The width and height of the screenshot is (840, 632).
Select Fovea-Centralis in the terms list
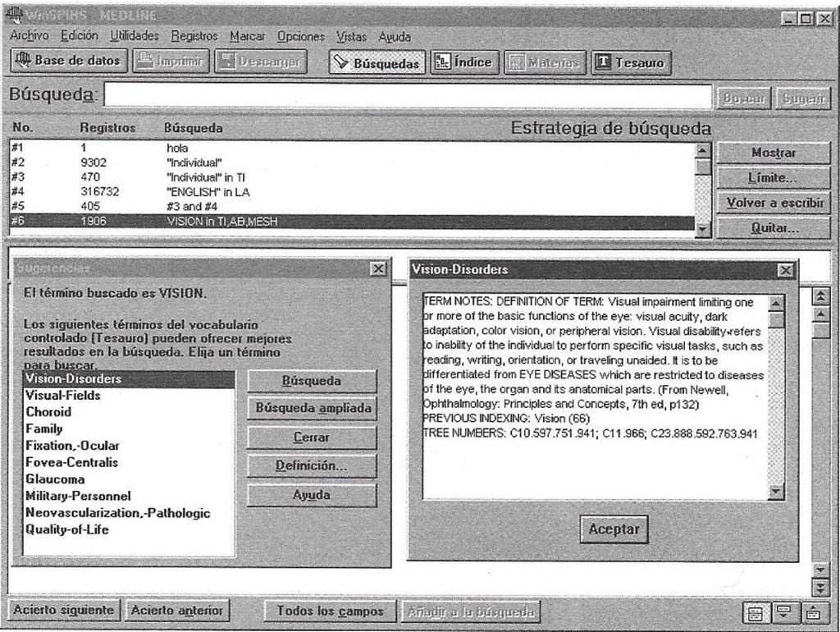129,462
